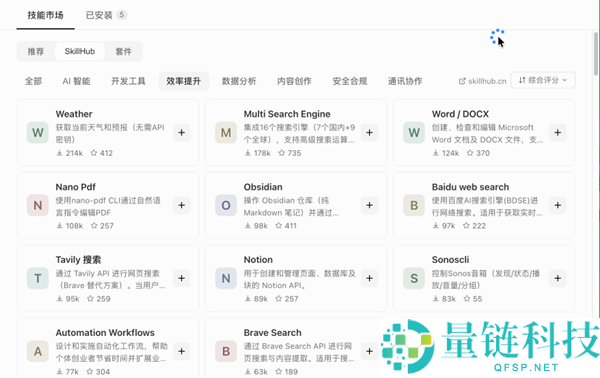Filter by 全部 category

click(33, 81)
